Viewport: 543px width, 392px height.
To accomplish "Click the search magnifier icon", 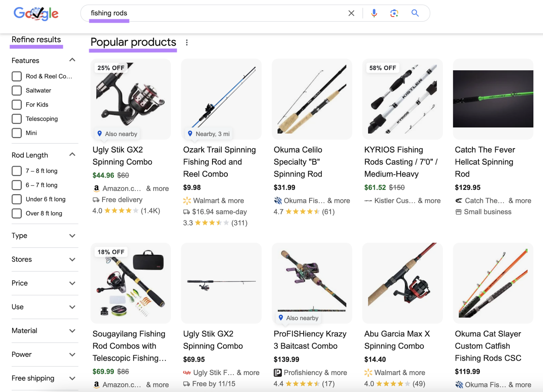I will pyautogui.click(x=415, y=13).
